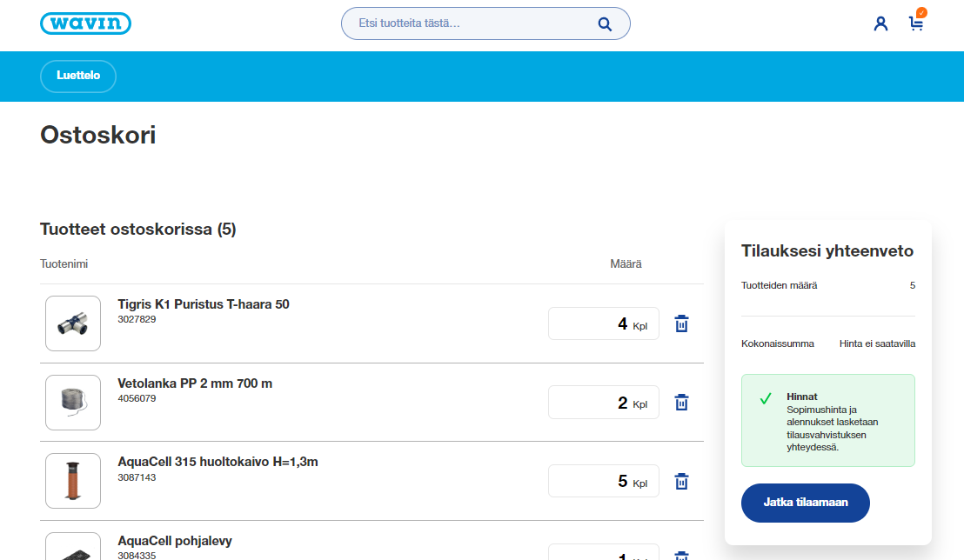Click the Kokonaissumma label
Viewport: 964px width, 560px height.
click(778, 343)
